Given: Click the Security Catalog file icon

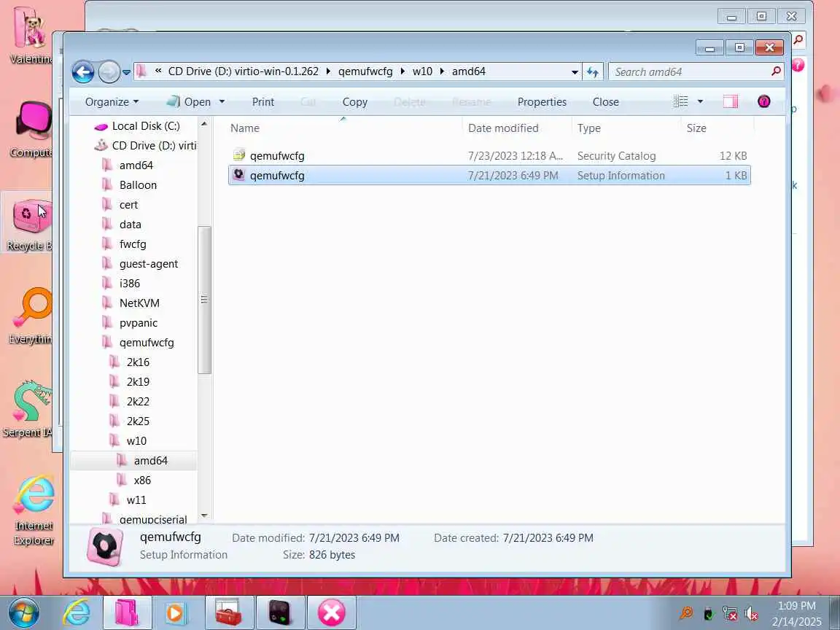Looking at the screenshot, I should pos(239,155).
